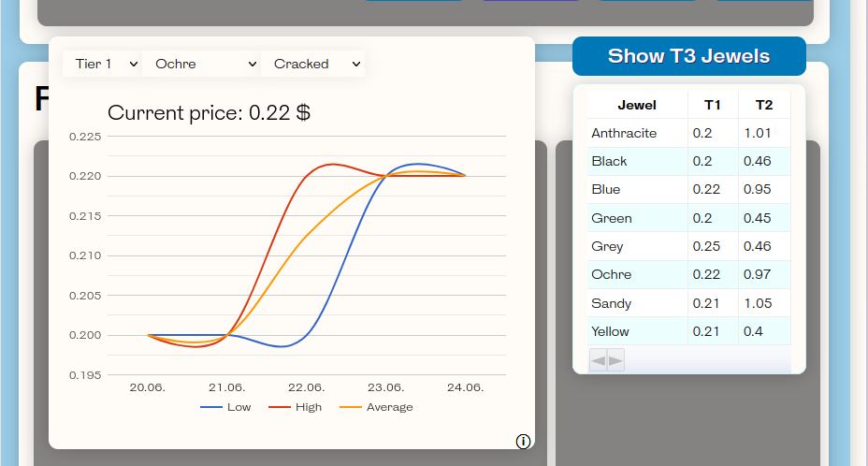Click the 22.06. date label on chart axis
Image resolution: width=868 pixels, height=466 pixels.
coord(306,387)
